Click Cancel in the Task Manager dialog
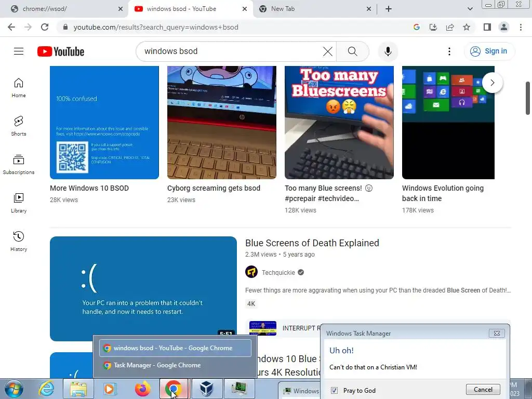The height and width of the screenshot is (399, 532). point(483,390)
